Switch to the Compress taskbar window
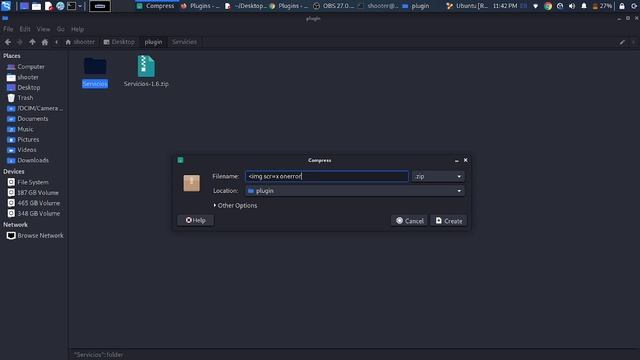640x360 pixels. (x=156, y=6)
